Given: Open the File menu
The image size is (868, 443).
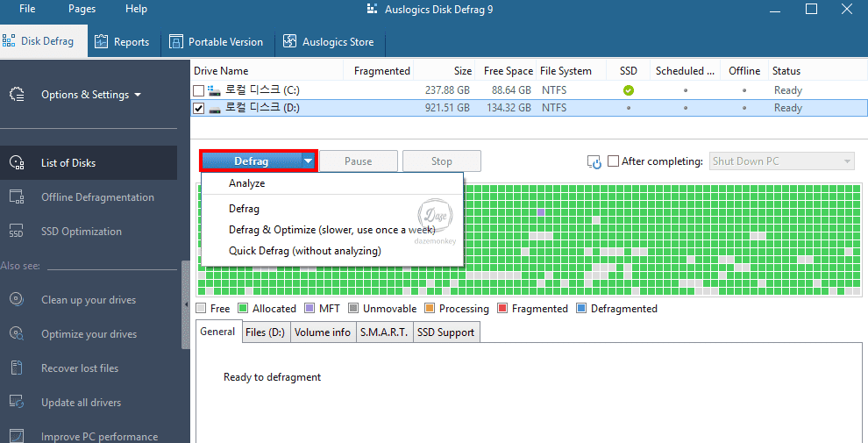Looking at the screenshot, I should (x=27, y=9).
